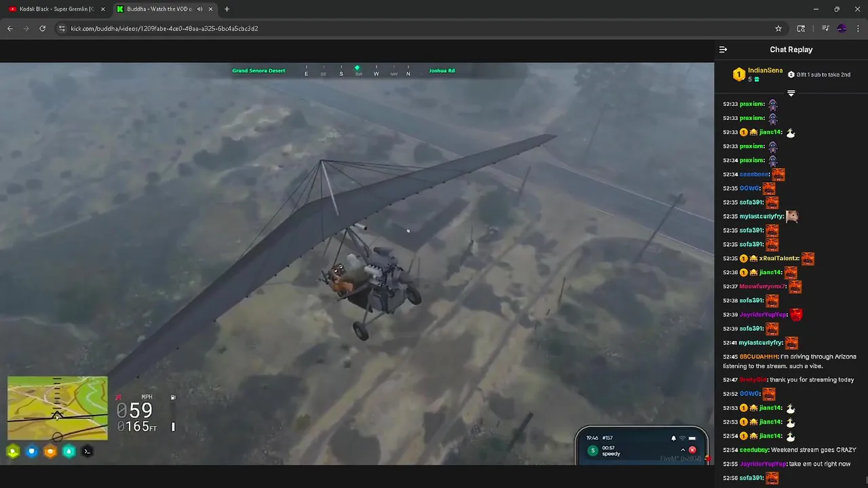This screenshot has width=868, height=488.
Task: Click the gold rank 1 hexagon badge
Action: [738, 75]
